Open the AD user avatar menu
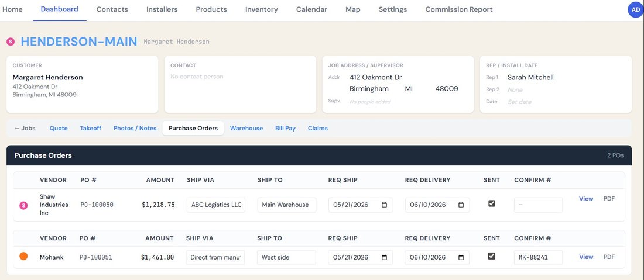The height and width of the screenshot is (280, 644). click(636, 10)
